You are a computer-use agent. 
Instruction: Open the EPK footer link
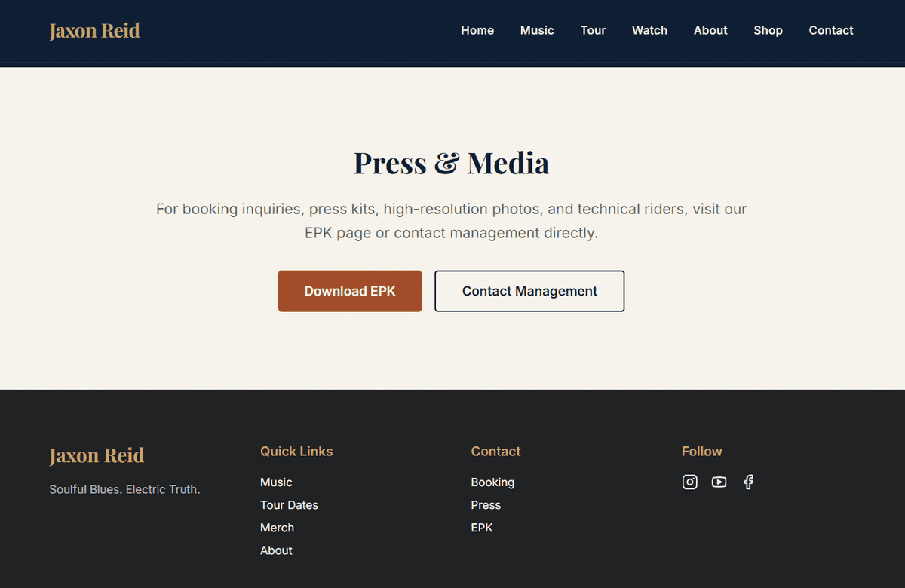point(482,528)
